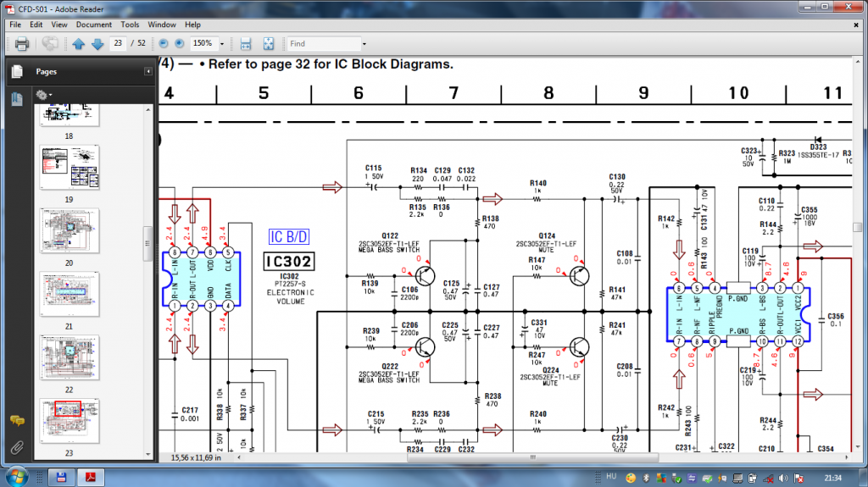The width and height of the screenshot is (868, 487).
Task: Open the Windows Start button
Action: pyautogui.click(x=16, y=477)
